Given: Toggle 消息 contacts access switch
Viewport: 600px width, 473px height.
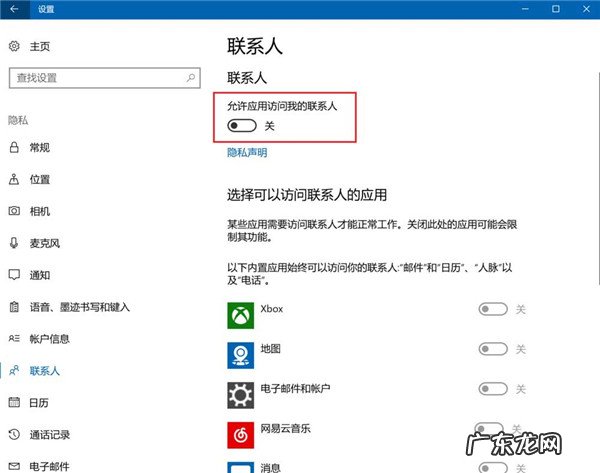Looking at the screenshot, I should pyautogui.click(x=493, y=468).
